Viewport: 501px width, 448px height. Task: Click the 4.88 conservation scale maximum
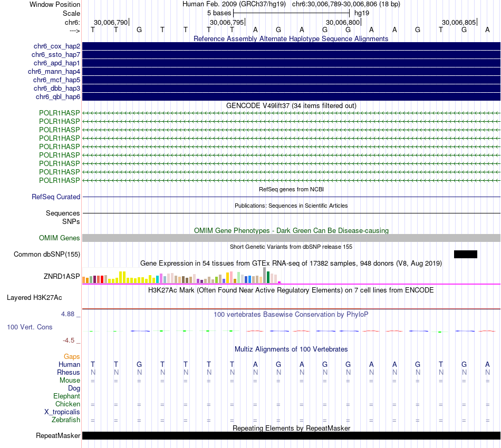coord(68,314)
